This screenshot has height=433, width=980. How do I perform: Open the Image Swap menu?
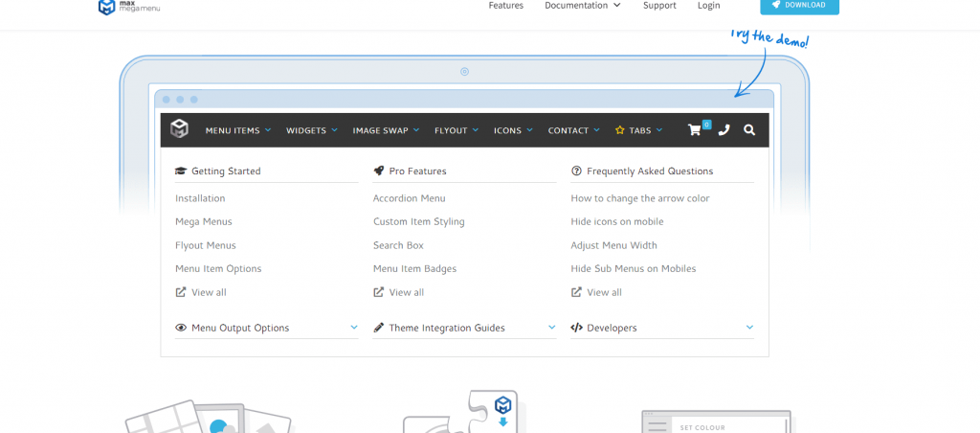click(x=386, y=130)
